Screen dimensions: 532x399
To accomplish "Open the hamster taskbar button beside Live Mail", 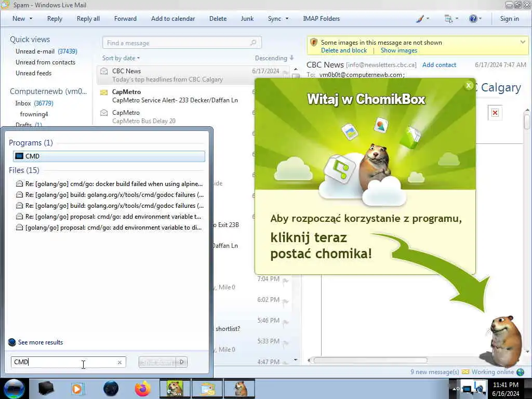I will (x=240, y=389).
